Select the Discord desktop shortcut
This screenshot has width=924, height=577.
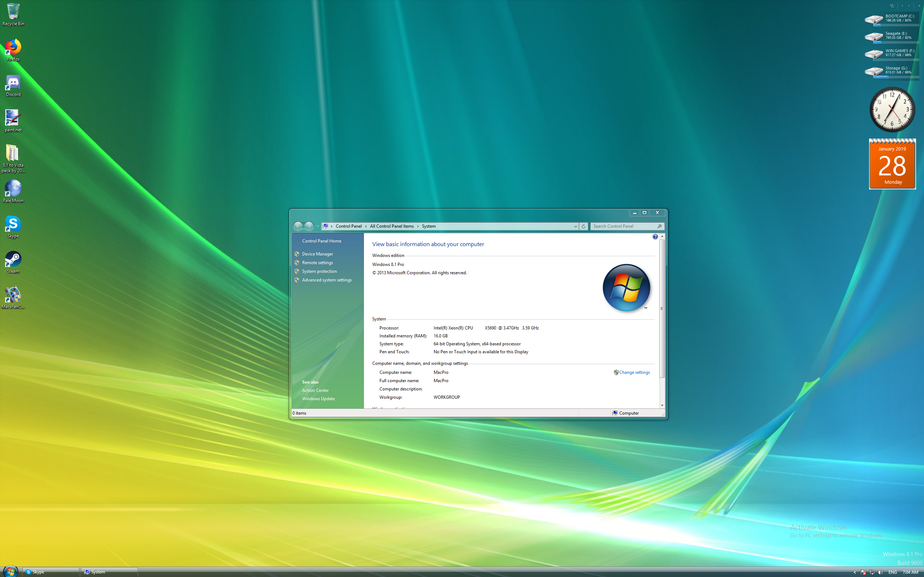[13, 86]
